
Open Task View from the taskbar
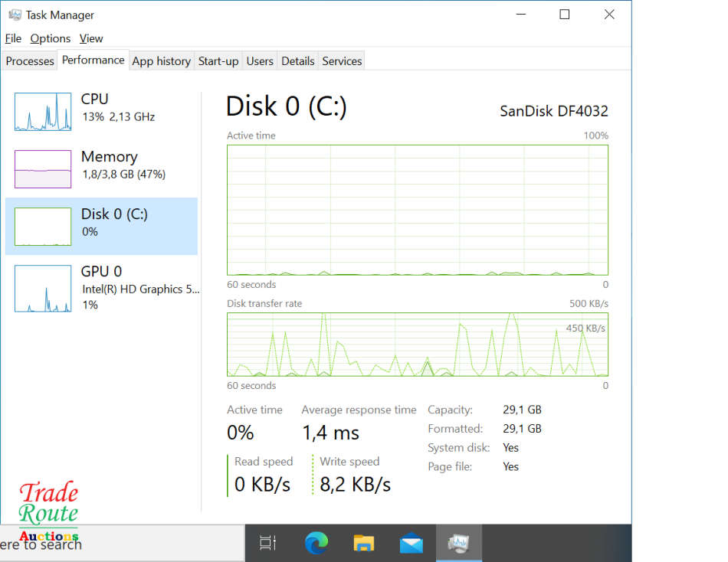tap(267, 543)
